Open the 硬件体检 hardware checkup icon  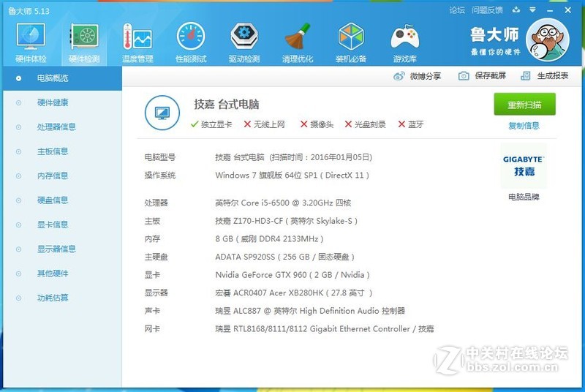point(31,42)
